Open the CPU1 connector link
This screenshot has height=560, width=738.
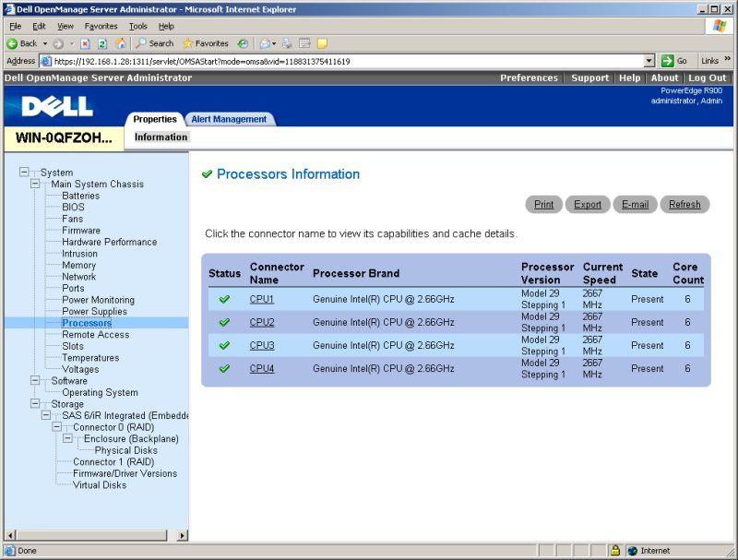262,299
